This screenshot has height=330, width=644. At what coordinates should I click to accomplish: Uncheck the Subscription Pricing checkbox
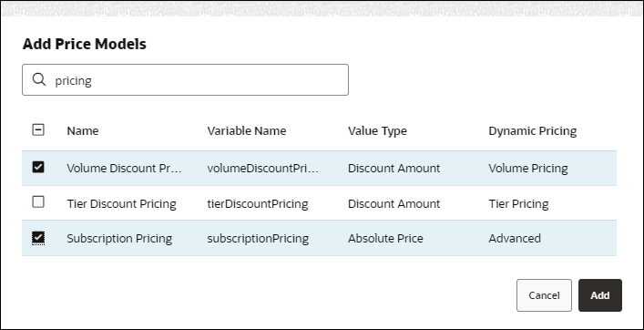[x=38, y=238]
